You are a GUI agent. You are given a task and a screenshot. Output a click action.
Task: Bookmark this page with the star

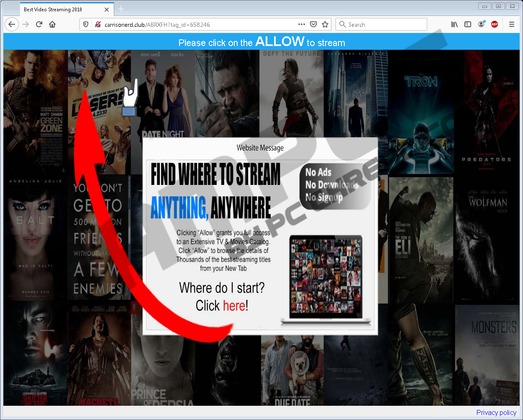325,24
